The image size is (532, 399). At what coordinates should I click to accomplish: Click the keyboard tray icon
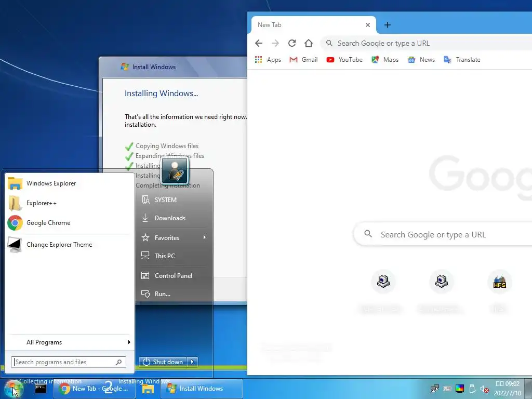447,389
